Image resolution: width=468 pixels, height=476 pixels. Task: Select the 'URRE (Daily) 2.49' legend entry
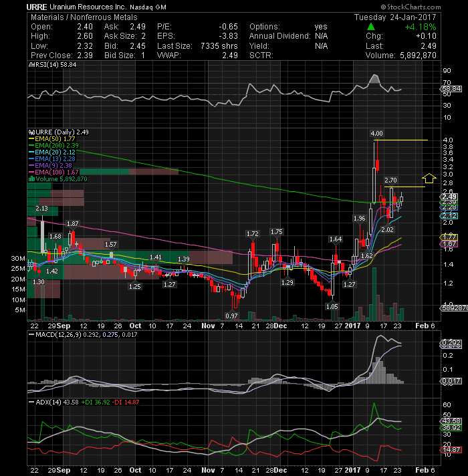coord(62,132)
